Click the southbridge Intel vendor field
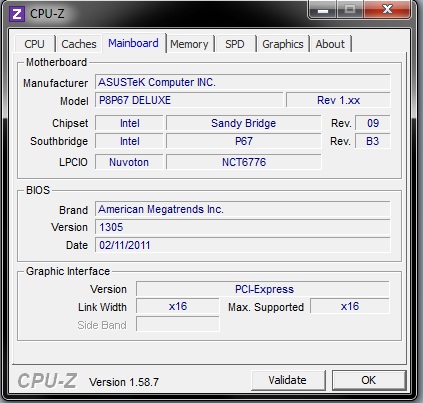This screenshot has width=423, height=403. 129,141
